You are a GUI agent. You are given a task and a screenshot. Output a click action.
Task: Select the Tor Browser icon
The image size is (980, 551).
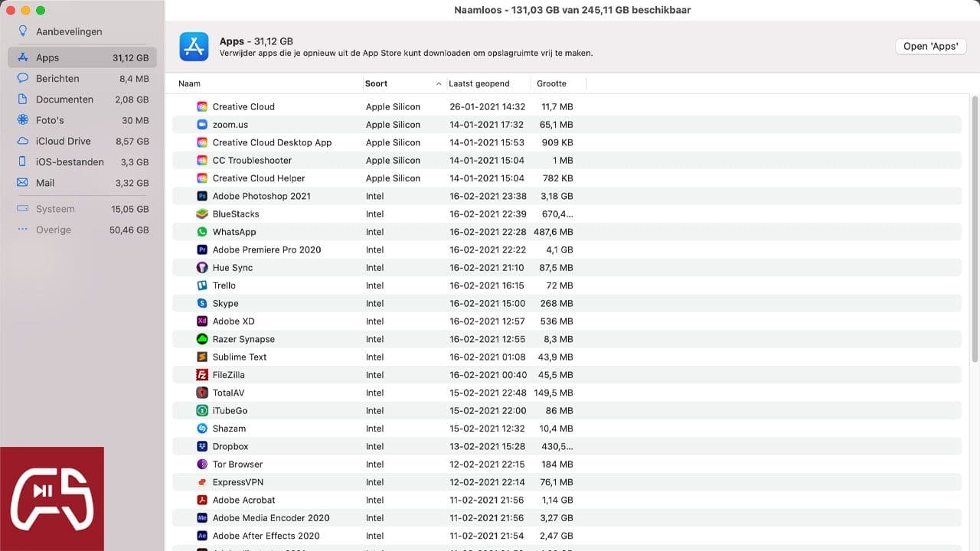202,465
